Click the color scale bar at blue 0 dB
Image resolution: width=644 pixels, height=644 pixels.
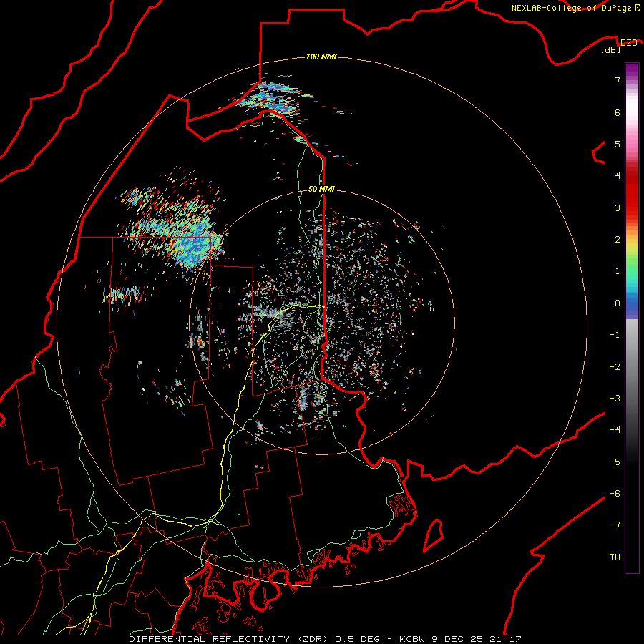(632, 303)
